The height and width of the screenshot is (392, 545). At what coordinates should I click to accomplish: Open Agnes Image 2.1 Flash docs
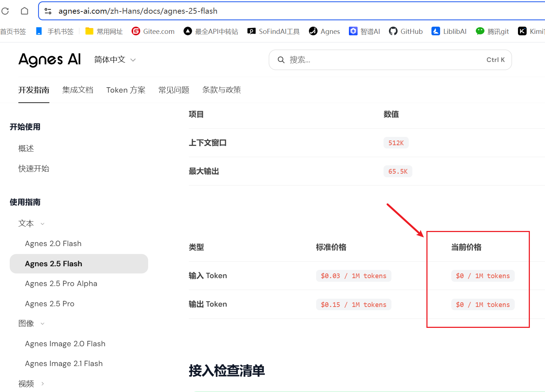pyautogui.click(x=64, y=364)
